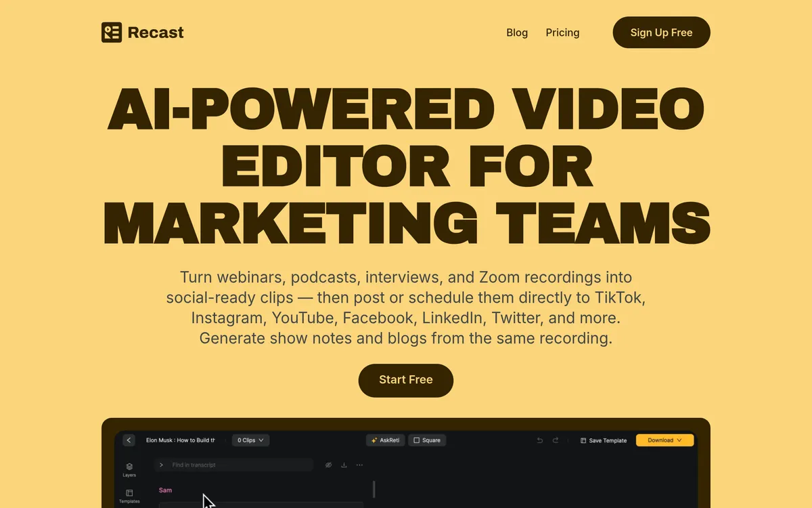Expand the chevron beside Find in transcript
This screenshot has width=812, height=508.
click(161, 465)
